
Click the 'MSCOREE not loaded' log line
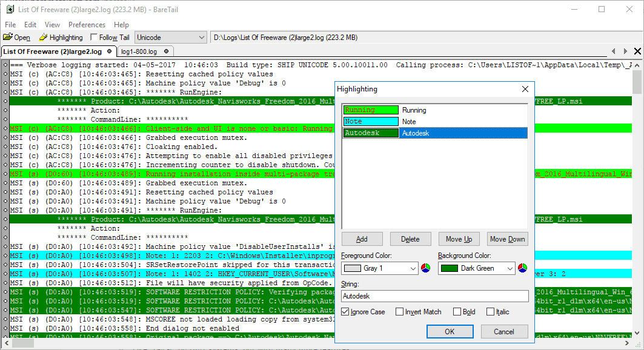coord(173,319)
